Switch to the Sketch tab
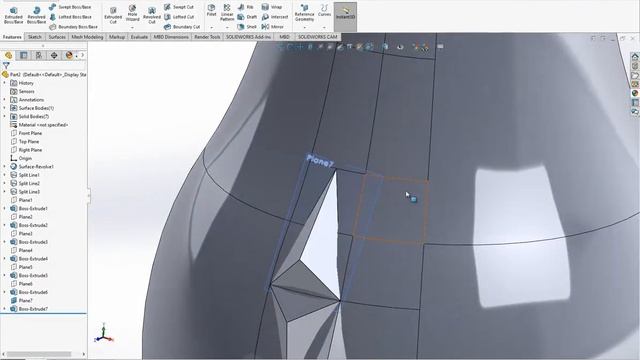Screen dimensions: 640x360 [35, 37]
